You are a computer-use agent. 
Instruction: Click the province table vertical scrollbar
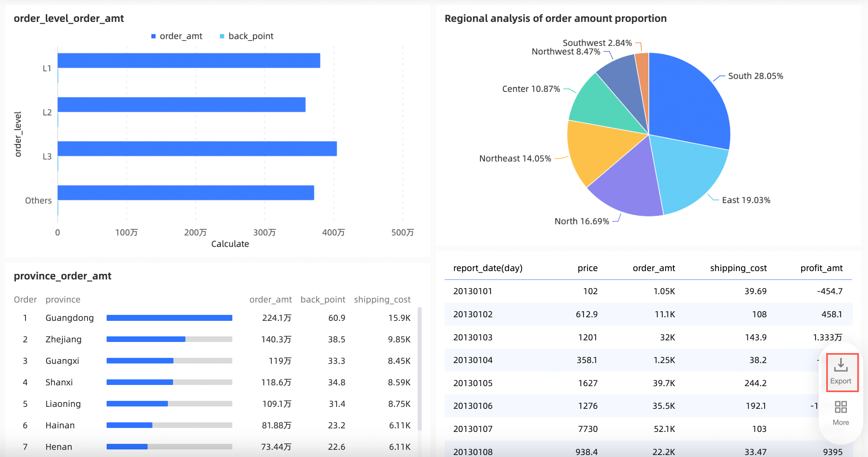click(x=419, y=369)
